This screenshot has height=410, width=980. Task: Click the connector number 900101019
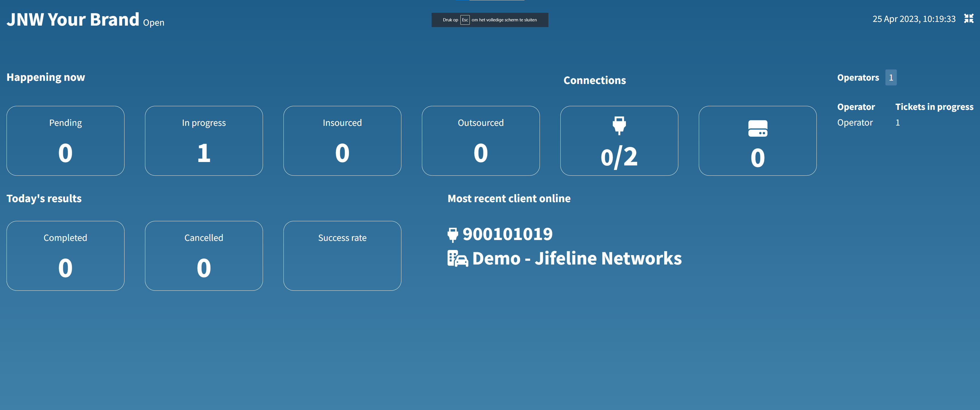point(507,234)
